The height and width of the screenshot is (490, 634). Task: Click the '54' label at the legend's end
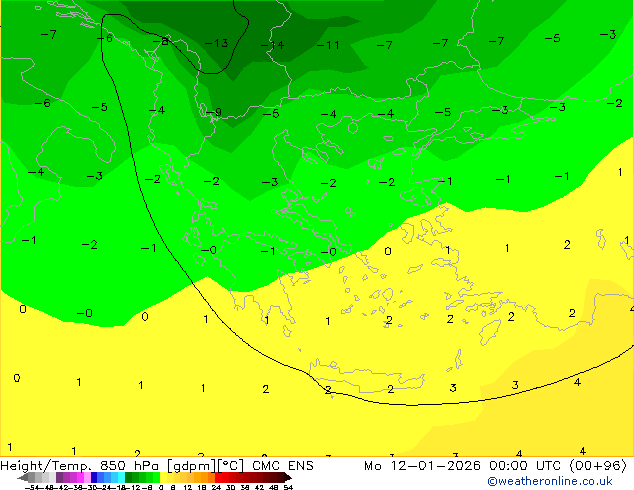click(288, 487)
